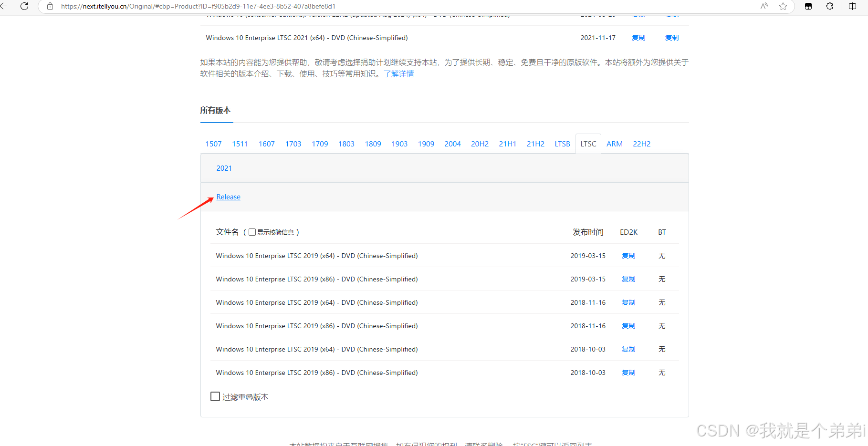Image resolution: width=868 pixels, height=446 pixels.
Task: Switch to the 1507 version tab
Action: [213, 144]
